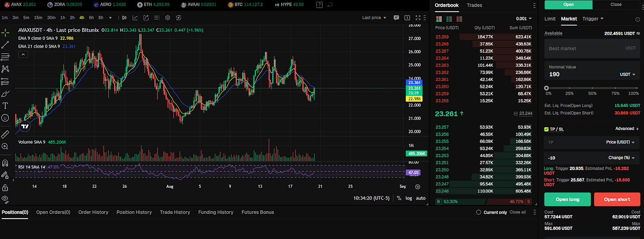Open the Trigger order type dropdown
Image resolution: width=644 pixels, height=239 pixels.
click(593, 19)
